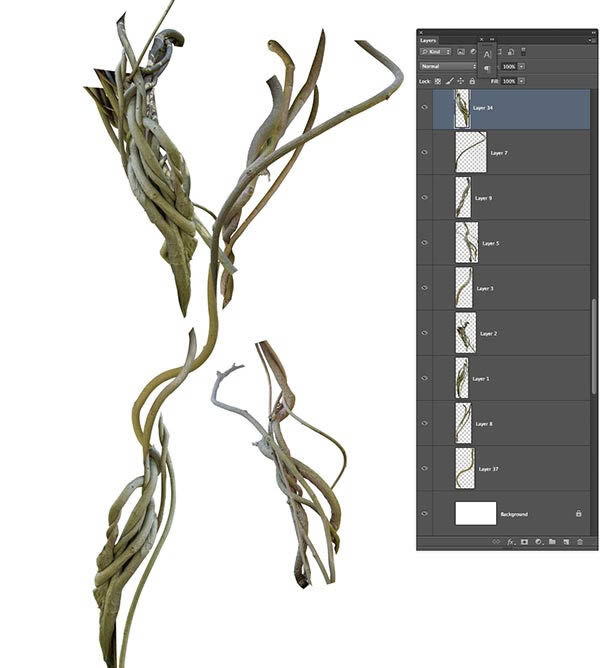This screenshot has height=668, width=600.
Task: Click the Opacity 100% value field
Action: point(509,66)
